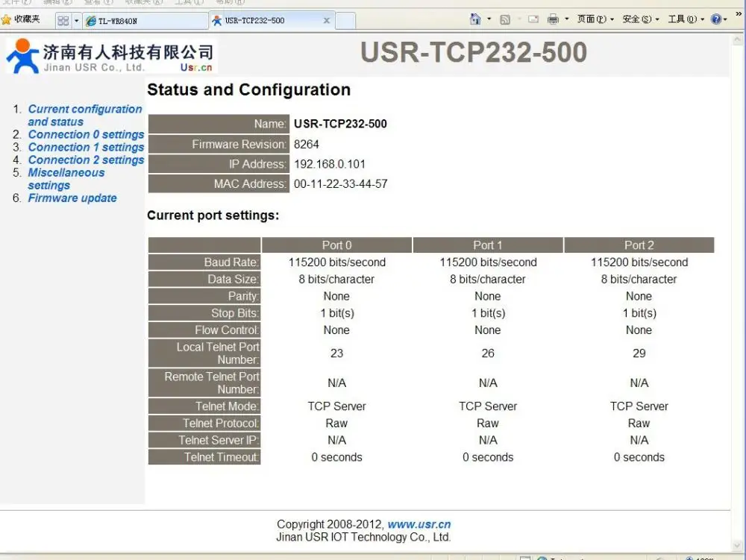The width and height of the screenshot is (746, 560).
Task: Click the Baud Rate row label
Action: pyautogui.click(x=204, y=262)
